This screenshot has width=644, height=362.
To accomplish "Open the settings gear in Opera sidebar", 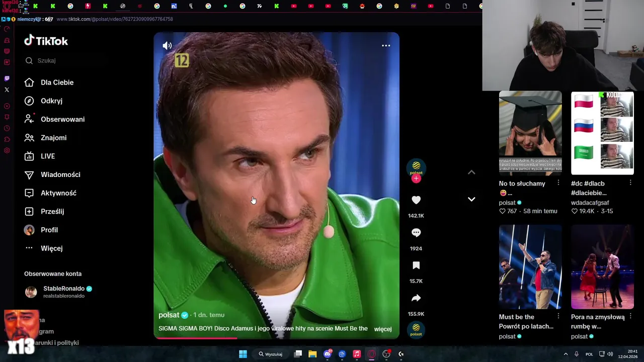I will 7,150.
